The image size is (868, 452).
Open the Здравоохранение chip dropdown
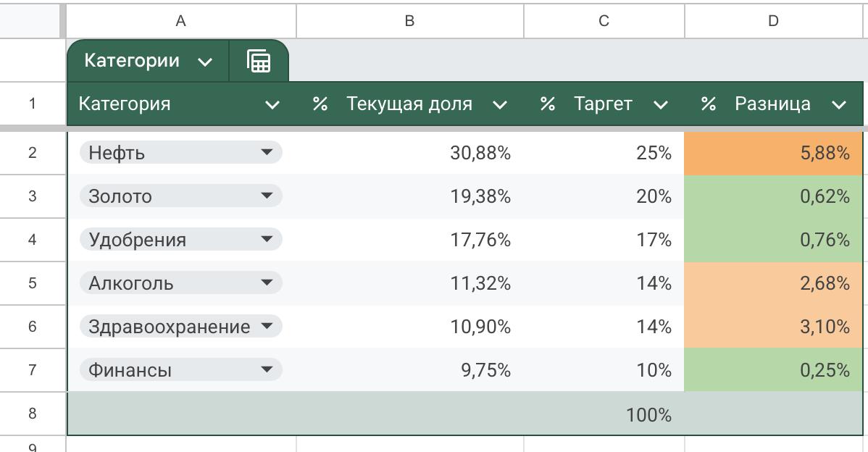tap(267, 326)
